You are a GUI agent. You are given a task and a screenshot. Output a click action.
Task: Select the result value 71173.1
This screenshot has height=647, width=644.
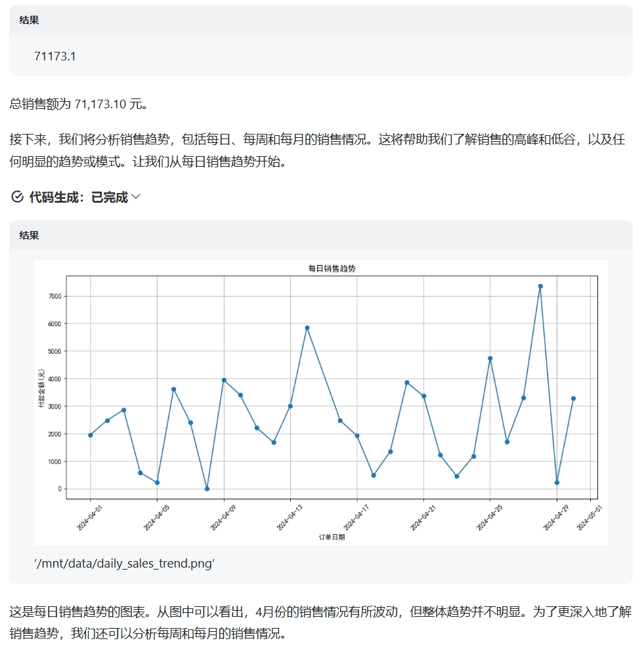[55, 56]
